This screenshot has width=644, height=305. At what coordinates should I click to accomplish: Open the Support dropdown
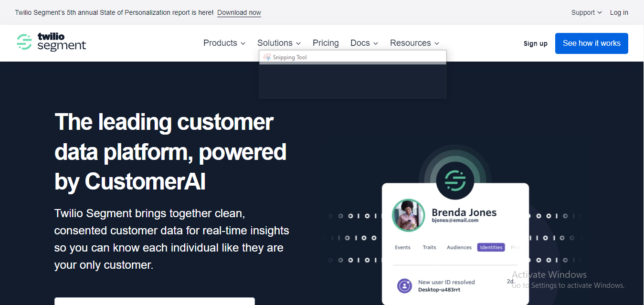click(587, 12)
